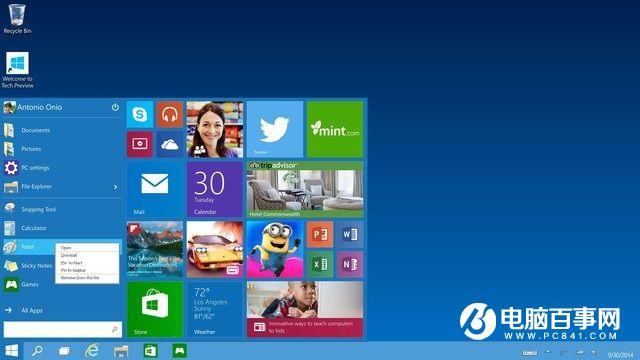Launch Snipping Tool from Start menu

(61, 209)
